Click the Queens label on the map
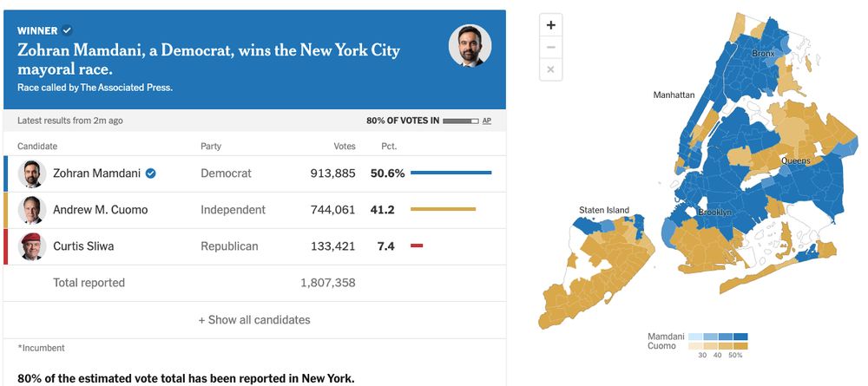The image size is (868, 386). point(795,160)
